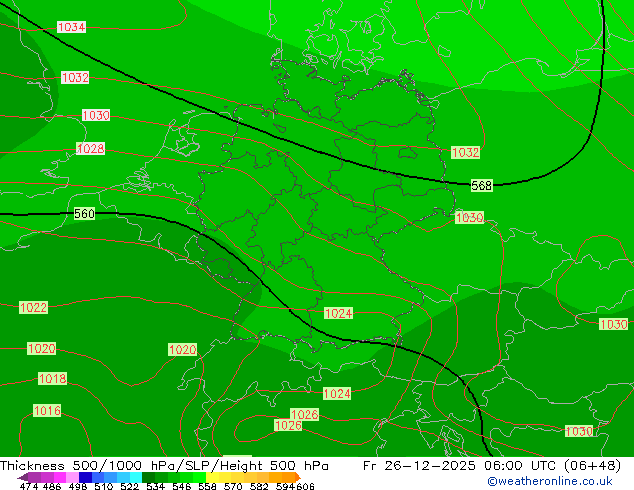Click the 1020 label directly above 1018
Viewport: 634px width, 490px height.
[x=42, y=348]
